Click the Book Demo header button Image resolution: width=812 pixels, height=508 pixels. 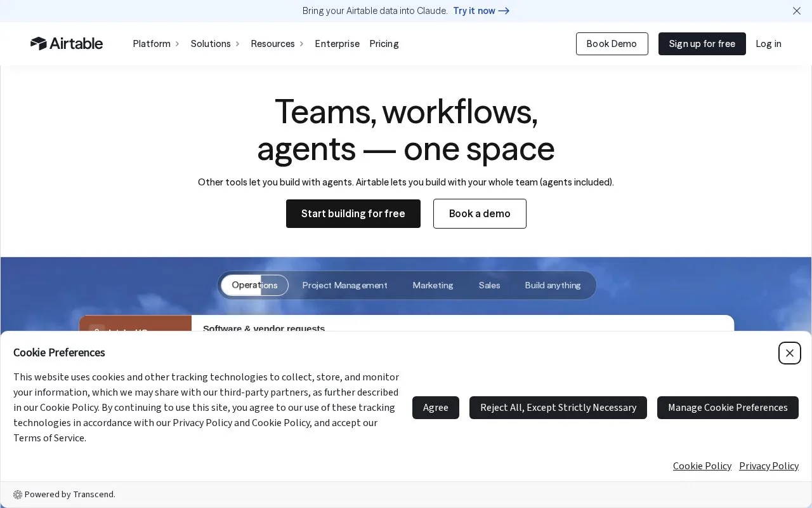pos(612,44)
